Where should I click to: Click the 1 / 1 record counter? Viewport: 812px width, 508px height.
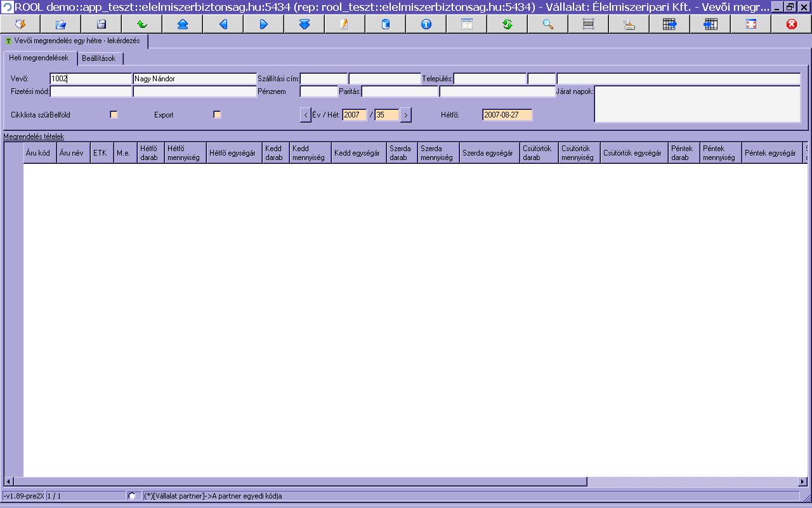pyautogui.click(x=54, y=496)
